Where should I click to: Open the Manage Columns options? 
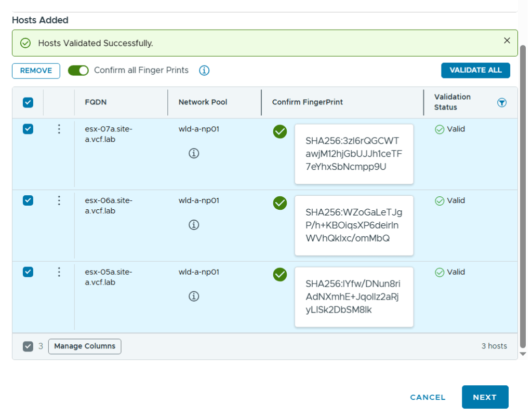coord(85,346)
